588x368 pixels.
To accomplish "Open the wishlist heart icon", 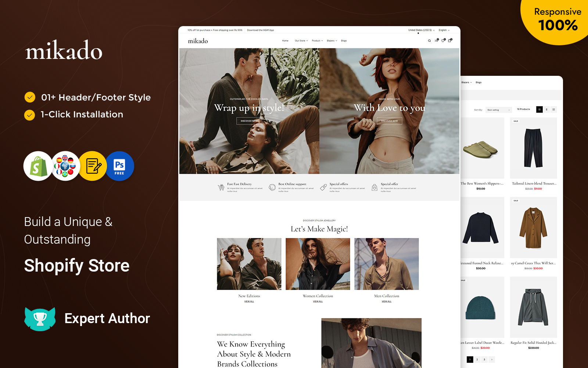I will coord(443,40).
